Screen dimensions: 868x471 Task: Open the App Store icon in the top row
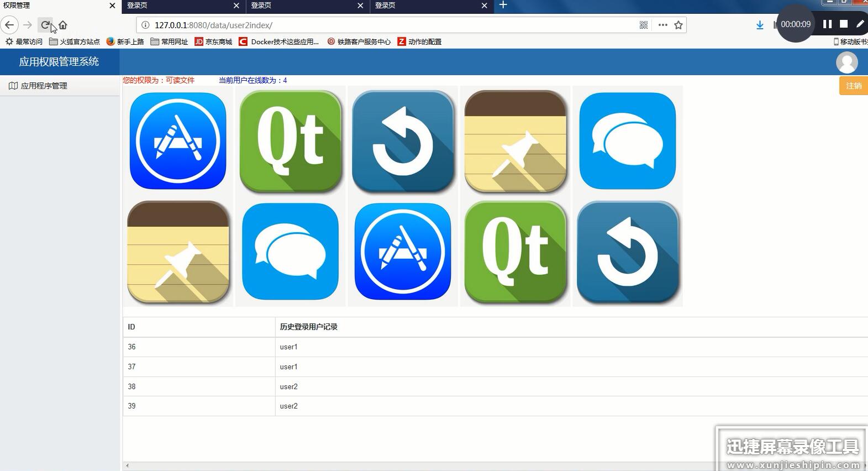pyautogui.click(x=178, y=141)
